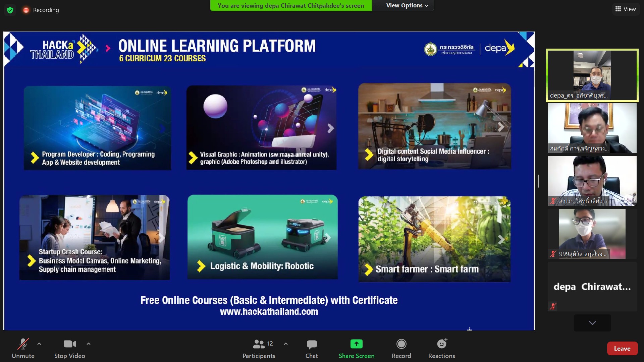Unmute the microphone
The width and height of the screenshot is (644, 362).
23,349
